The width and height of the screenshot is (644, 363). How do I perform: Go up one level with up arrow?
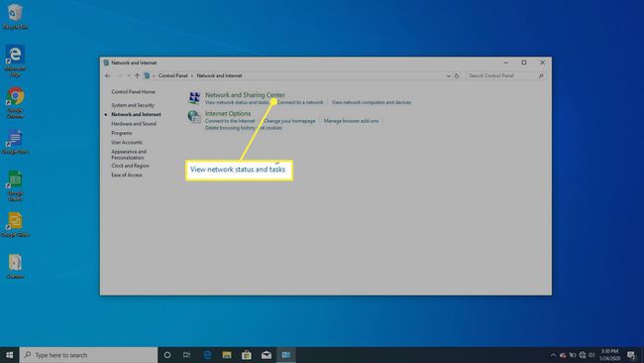[x=137, y=75]
